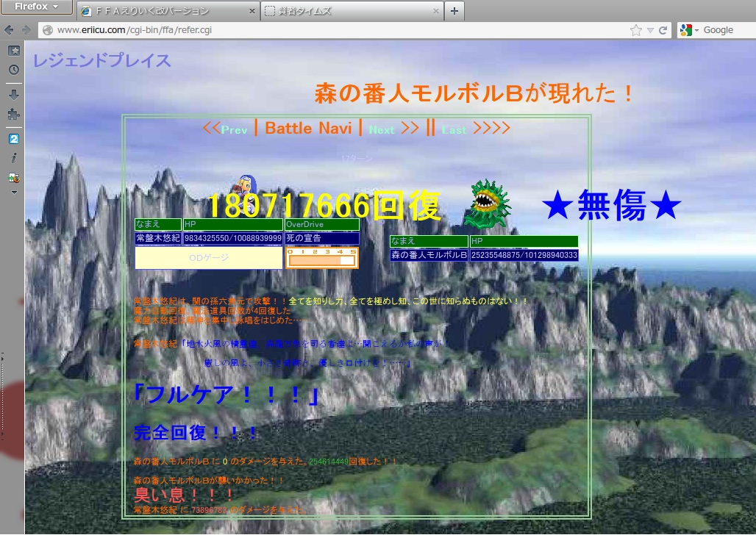
Task: Click the 完全回復！！！ text
Action: click(x=196, y=433)
